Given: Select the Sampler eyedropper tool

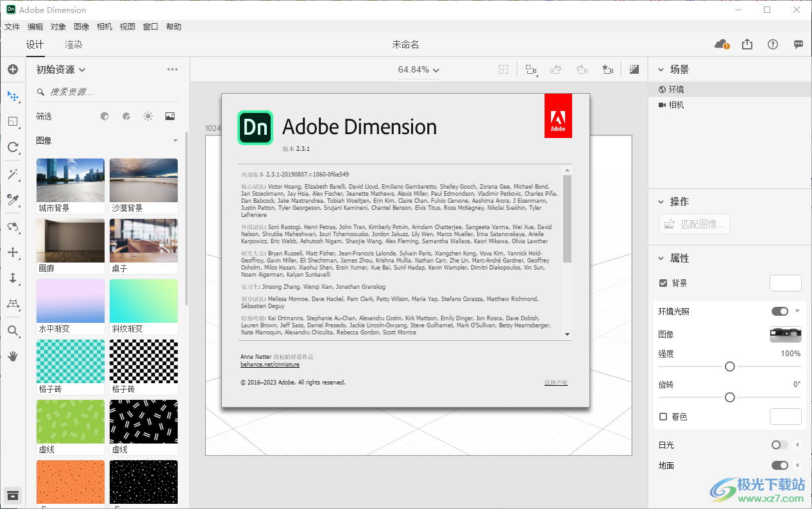Looking at the screenshot, I should (12, 200).
